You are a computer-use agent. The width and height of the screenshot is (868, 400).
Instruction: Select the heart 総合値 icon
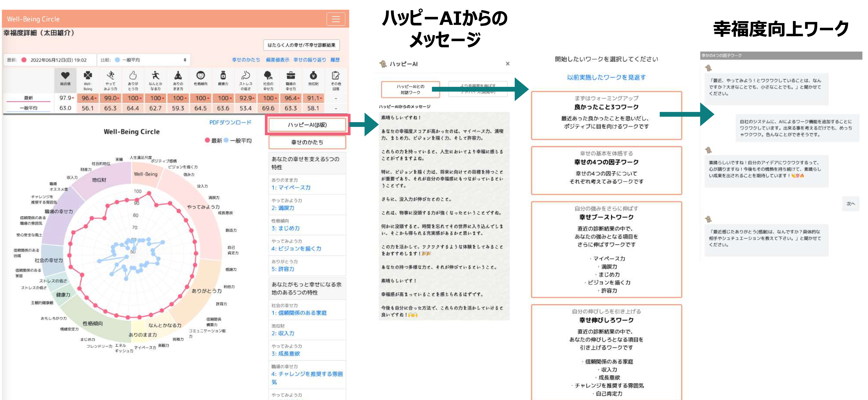[x=65, y=75]
